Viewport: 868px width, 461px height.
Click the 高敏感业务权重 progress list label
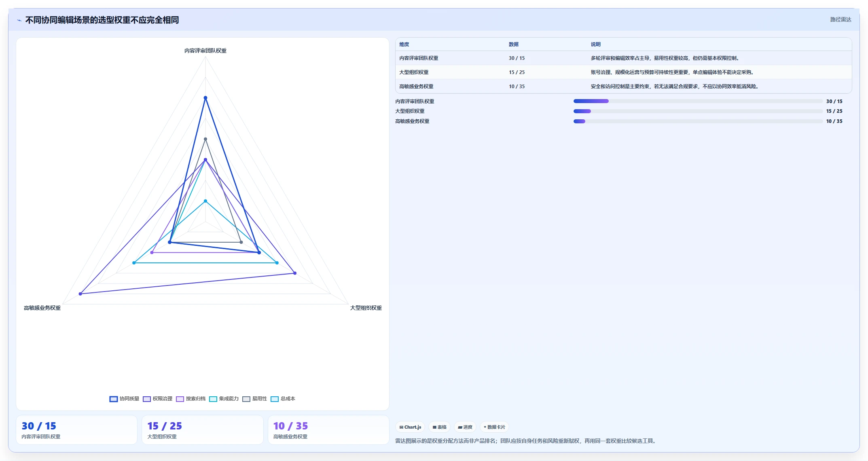point(412,121)
